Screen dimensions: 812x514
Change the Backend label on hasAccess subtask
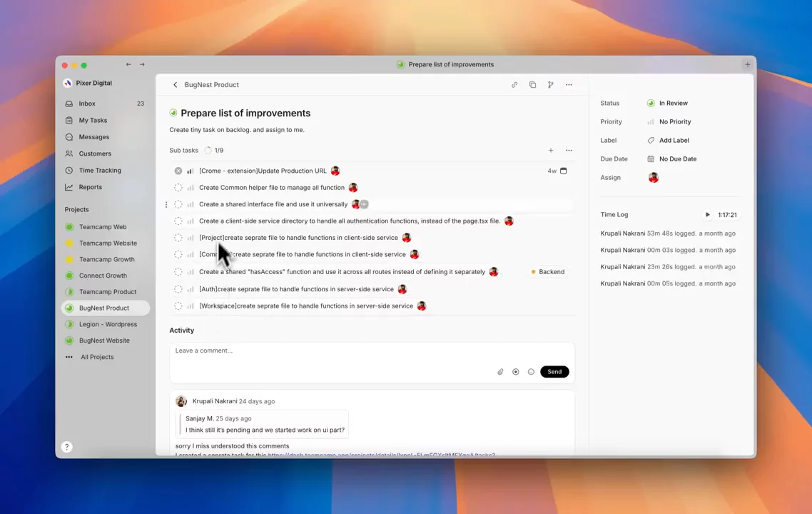pos(548,271)
